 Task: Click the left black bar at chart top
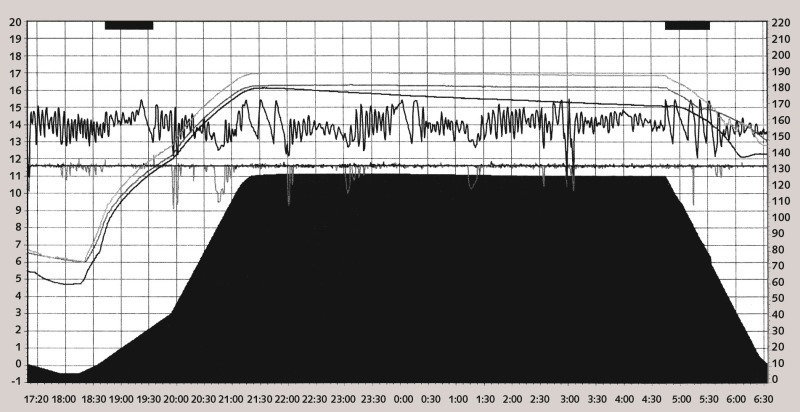tap(129, 24)
